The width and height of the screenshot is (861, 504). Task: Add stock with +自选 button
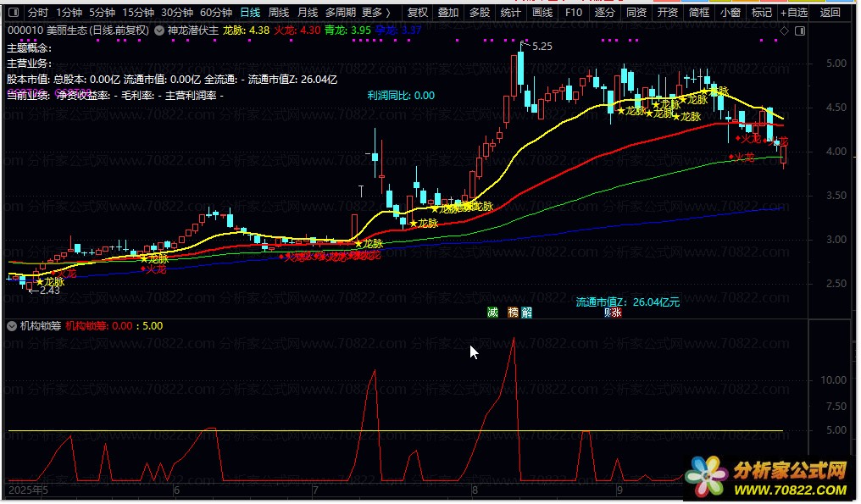click(793, 13)
